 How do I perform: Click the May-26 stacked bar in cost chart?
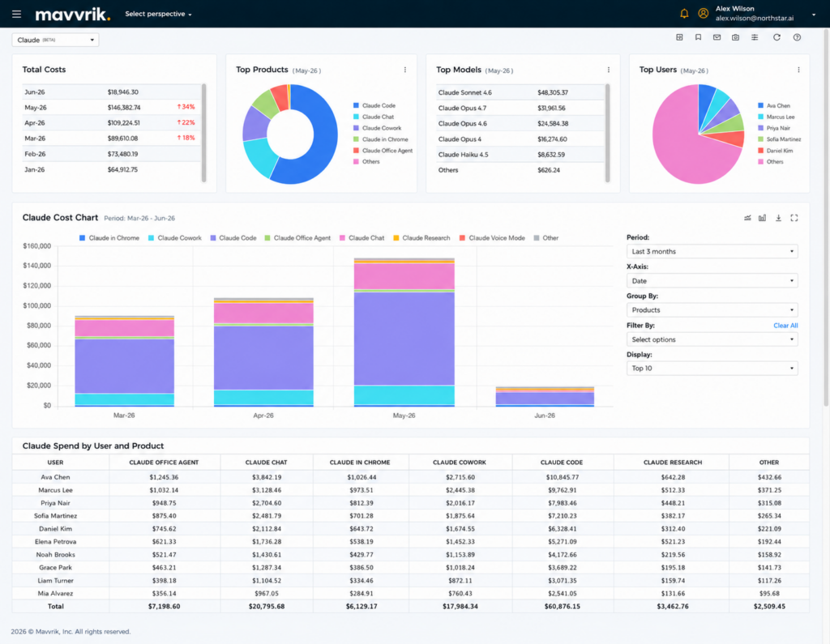pos(404,332)
